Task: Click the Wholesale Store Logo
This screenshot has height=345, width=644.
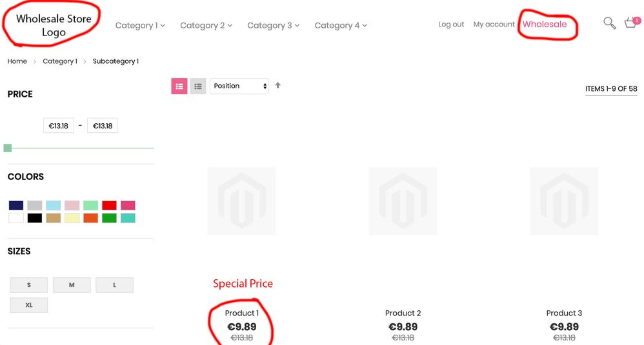Action: tap(54, 25)
